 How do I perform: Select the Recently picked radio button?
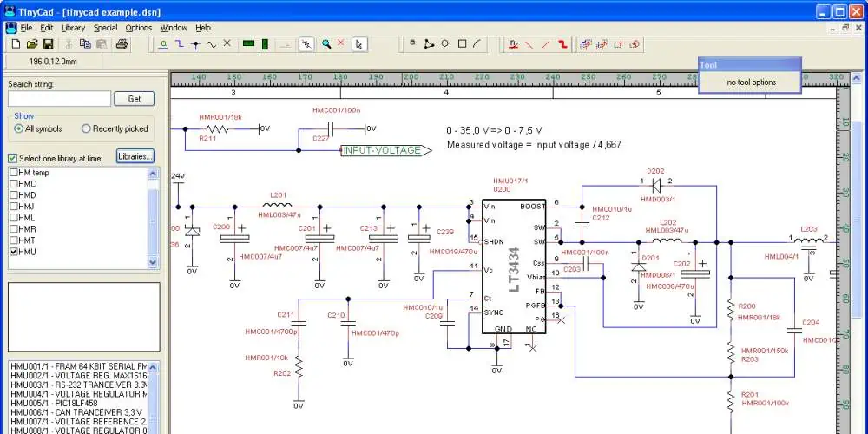coord(86,128)
